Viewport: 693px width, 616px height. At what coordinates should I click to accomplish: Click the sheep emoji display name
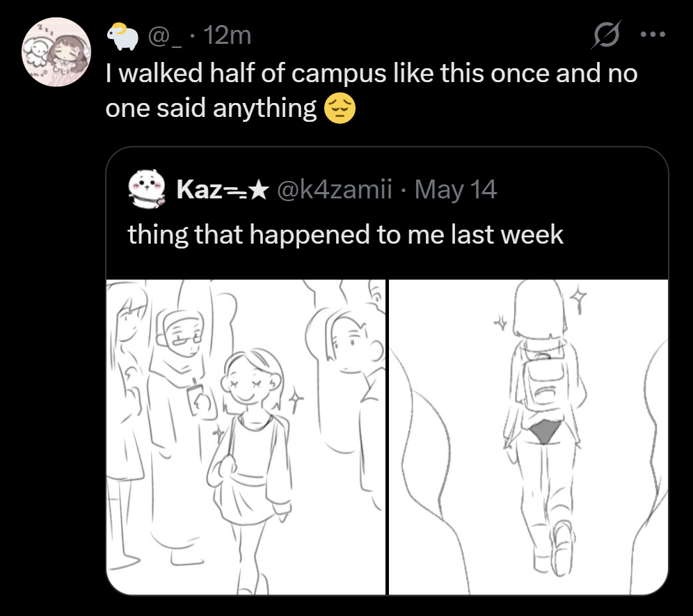coord(122,35)
